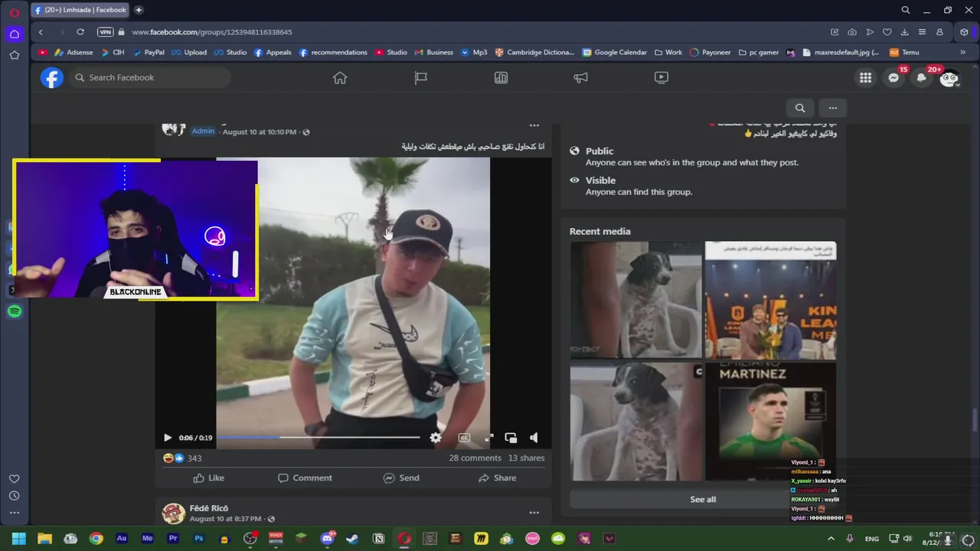Select the Facebook browser tab

[80, 10]
